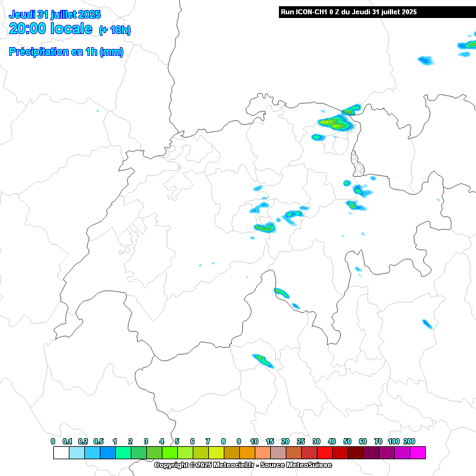Click the magenta 200 mm legend swatch
The height and width of the screenshot is (476, 476).
point(417,452)
